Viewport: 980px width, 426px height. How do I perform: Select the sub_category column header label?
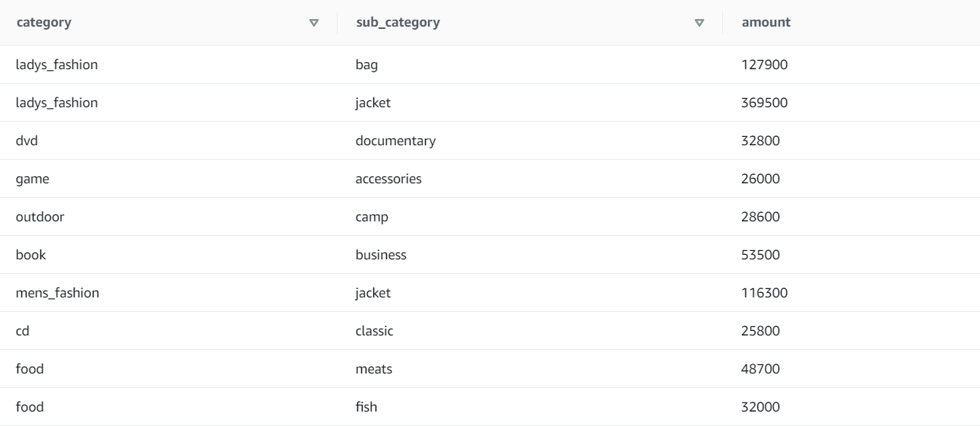tap(398, 23)
